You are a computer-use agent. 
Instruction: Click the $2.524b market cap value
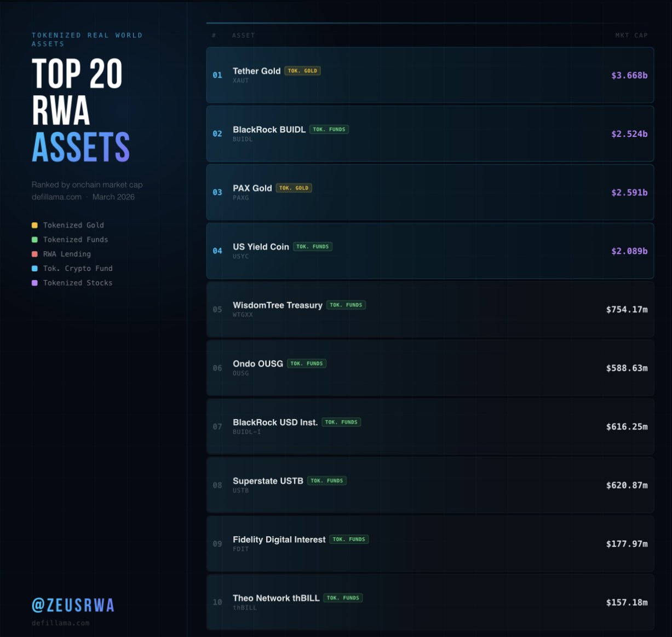[x=629, y=134]
